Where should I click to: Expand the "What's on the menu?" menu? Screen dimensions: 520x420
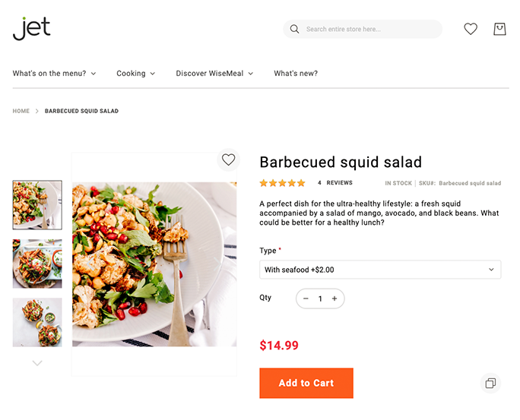[x=54, y=74]
